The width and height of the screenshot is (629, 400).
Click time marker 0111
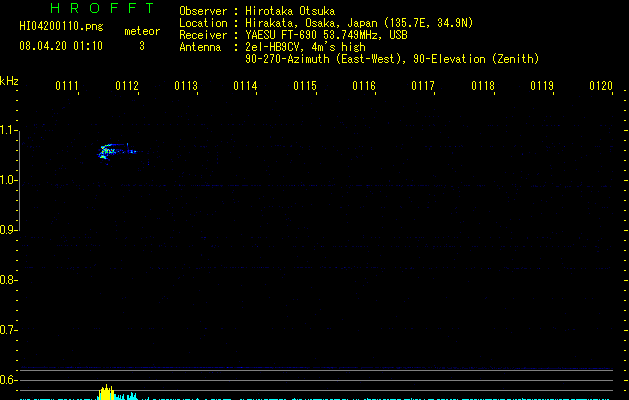[67, 86]
